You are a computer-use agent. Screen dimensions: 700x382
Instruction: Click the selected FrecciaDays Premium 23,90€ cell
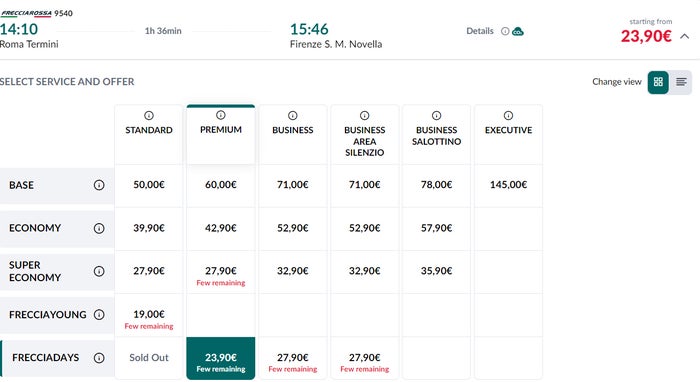221,358
